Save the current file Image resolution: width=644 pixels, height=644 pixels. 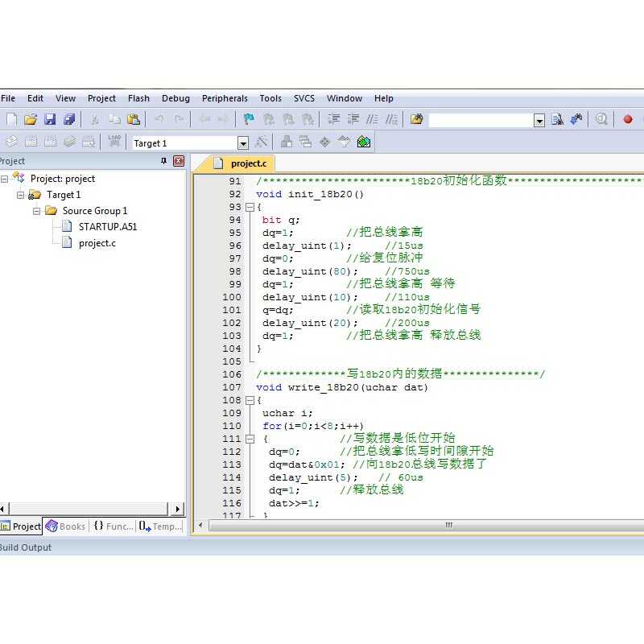[50, 119]
